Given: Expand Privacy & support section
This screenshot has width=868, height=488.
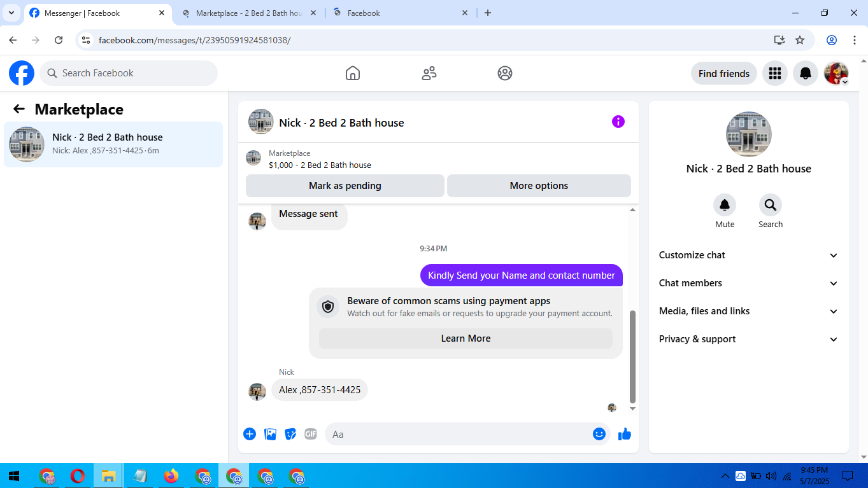Looking at the screenshot, I should (749, 339).
